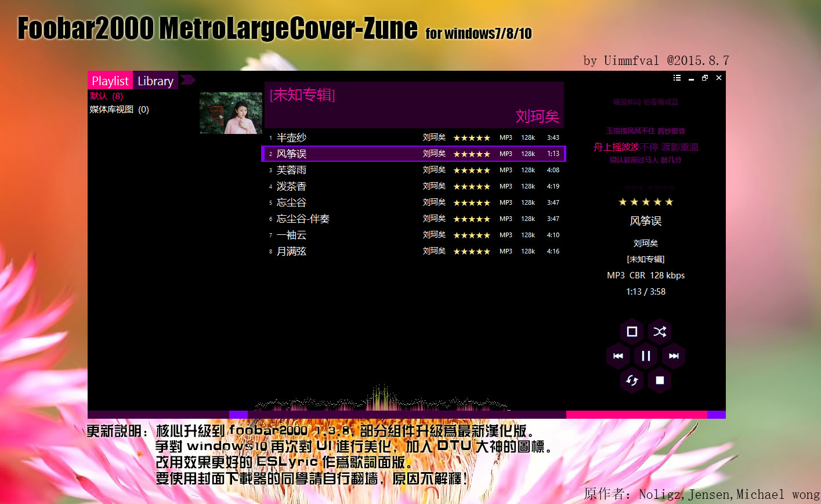Toggle repeat playback with the circular arrows
Viewport: 821px width, 504px height.
click(632, 380)
